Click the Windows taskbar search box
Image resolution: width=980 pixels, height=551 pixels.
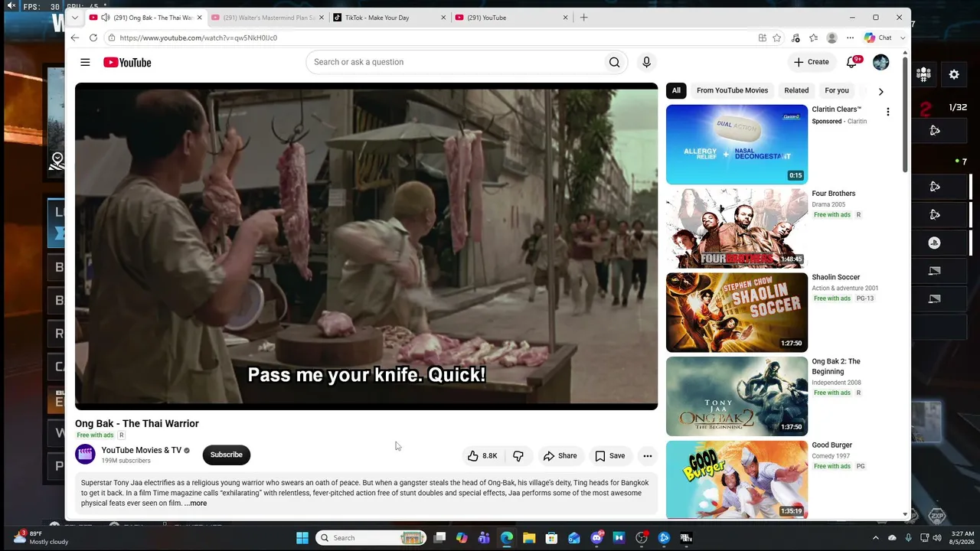pos(371,538)
